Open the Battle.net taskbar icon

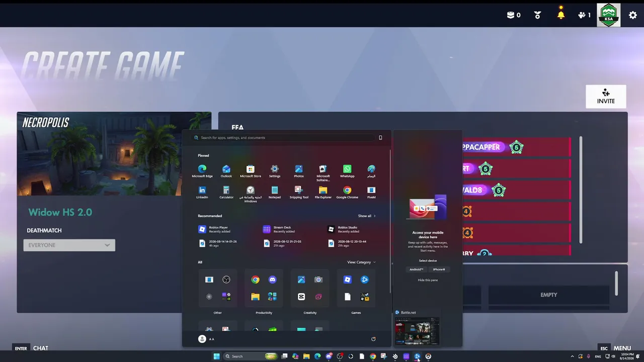coord(417,356)
